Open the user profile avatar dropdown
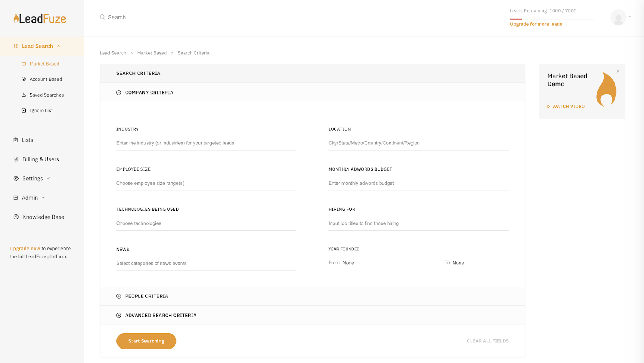This screenshot has width=644, height=363. pos(619,17)
